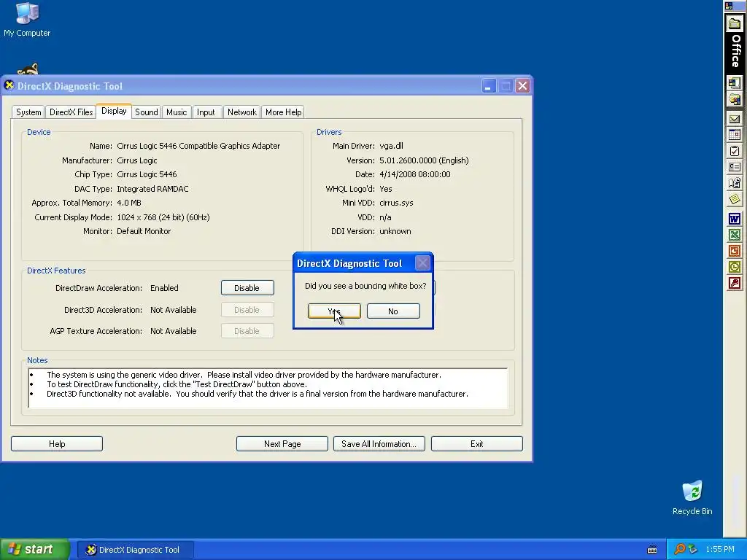Click the Safely Remove Hardware tray icon
Image resolution: width=747 pixels, height=560 pixels.
point(693,549)
